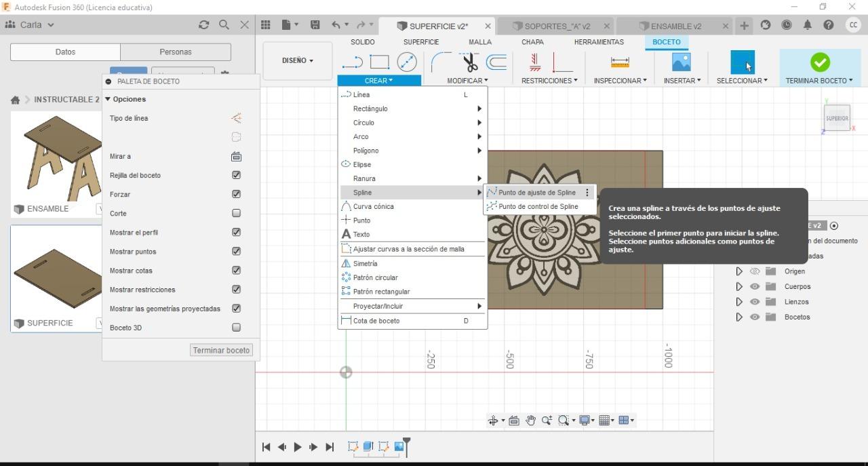Image resolution: width=868 pixels, height=466 pixels.
Task: Open the notifications bell
Action: coord(807,25)
